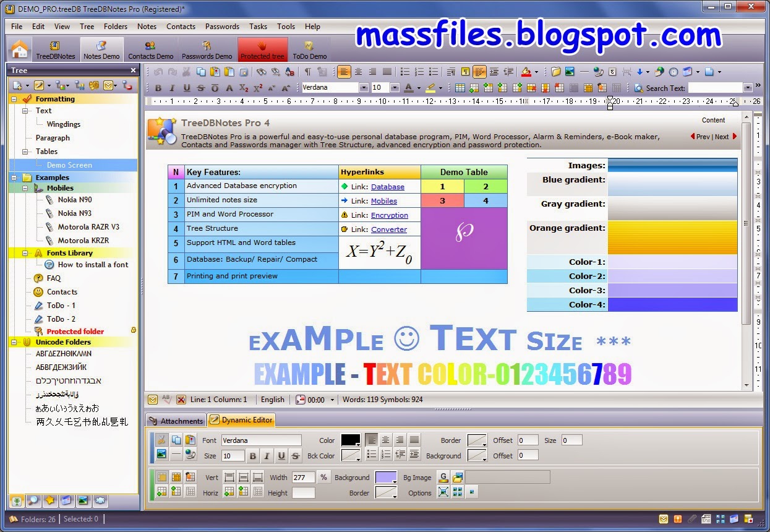Screen dimensions: 770x532
Task: Toggle justify alignment in top toolbar
Action: [387, 72]
